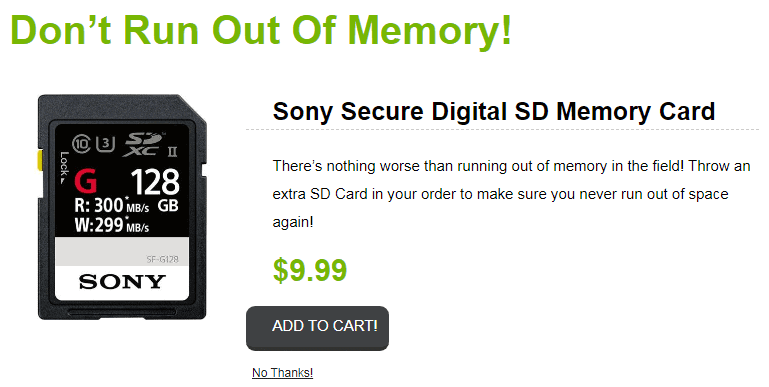This screenshot has width=769, height=387.
Task: Click the ADD TO CART! button
Action: (x=317, y=328)
